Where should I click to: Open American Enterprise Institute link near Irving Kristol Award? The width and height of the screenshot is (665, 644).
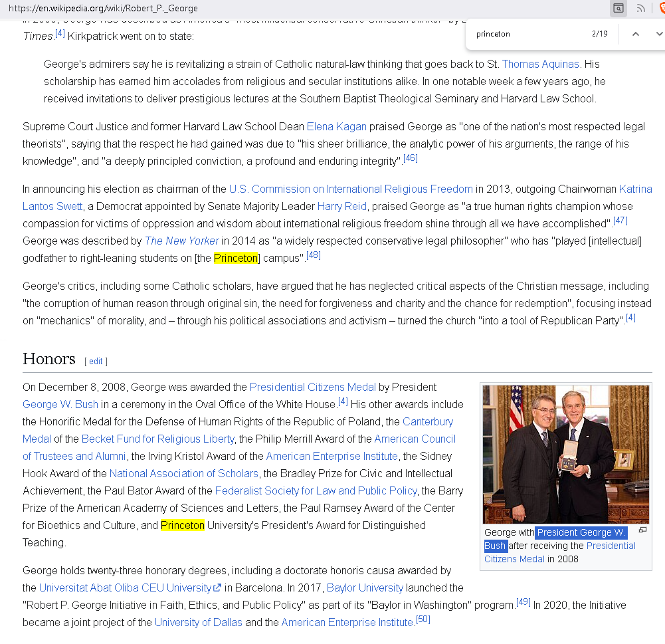tap(332, 456)
